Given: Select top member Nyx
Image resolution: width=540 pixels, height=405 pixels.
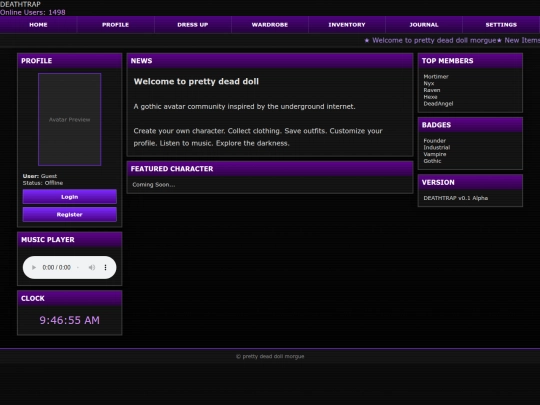Looking at the screenshot, I should [x=429, y=83].
